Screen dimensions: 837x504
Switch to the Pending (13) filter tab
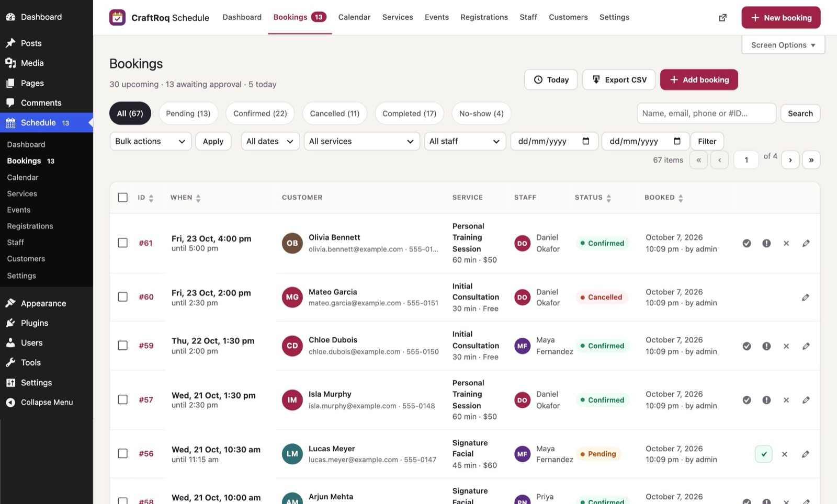[188, 113]
